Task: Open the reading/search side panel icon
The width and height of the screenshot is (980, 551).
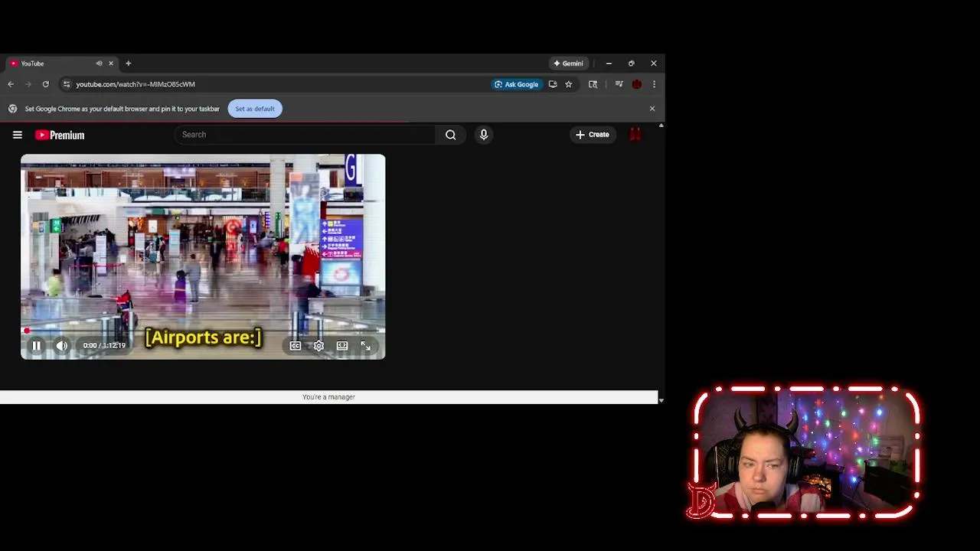Action: [593, 84]
